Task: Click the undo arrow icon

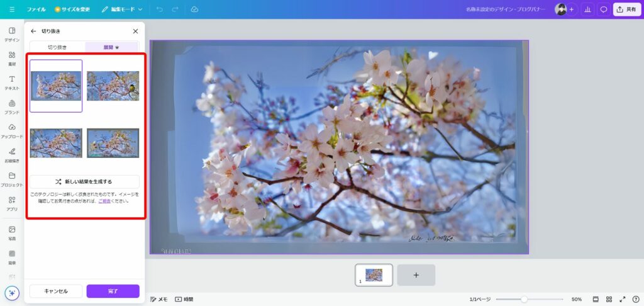Action: point(160,9)
